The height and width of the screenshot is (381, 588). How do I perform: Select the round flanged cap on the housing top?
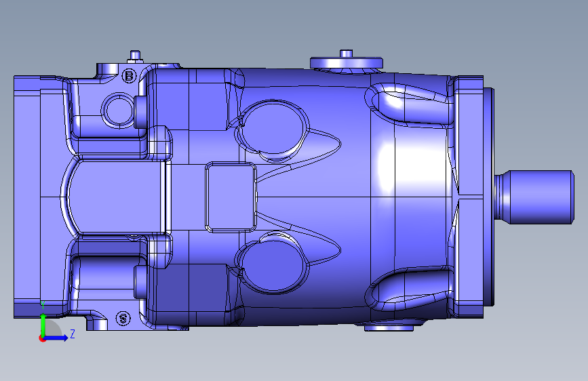[346, 62]
